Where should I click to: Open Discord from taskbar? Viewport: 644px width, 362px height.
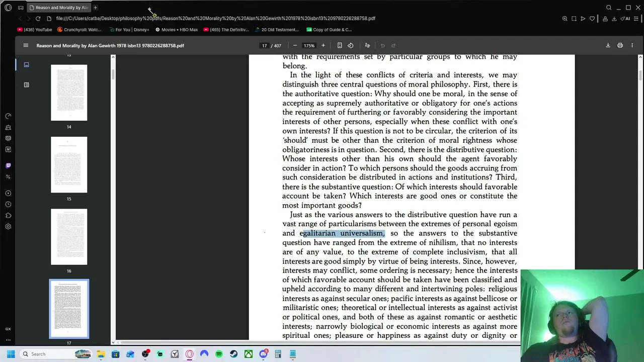[x=263, y=354]
